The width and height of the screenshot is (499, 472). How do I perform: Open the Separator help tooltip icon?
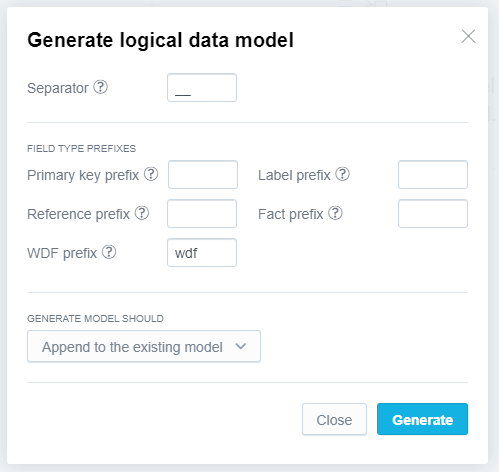click(x=100, y=87)
